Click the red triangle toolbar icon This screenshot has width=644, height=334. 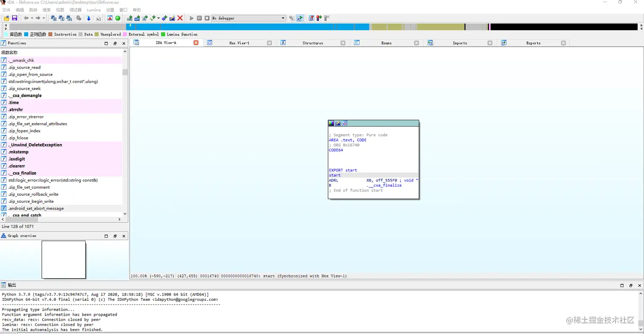[110, 18]
